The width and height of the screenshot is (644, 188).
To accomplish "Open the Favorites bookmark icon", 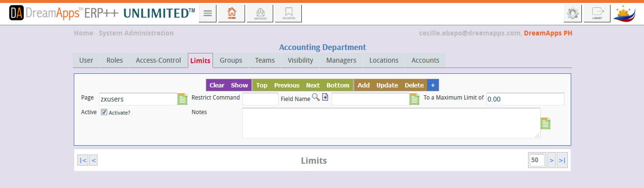I will [x=288, y=13].
